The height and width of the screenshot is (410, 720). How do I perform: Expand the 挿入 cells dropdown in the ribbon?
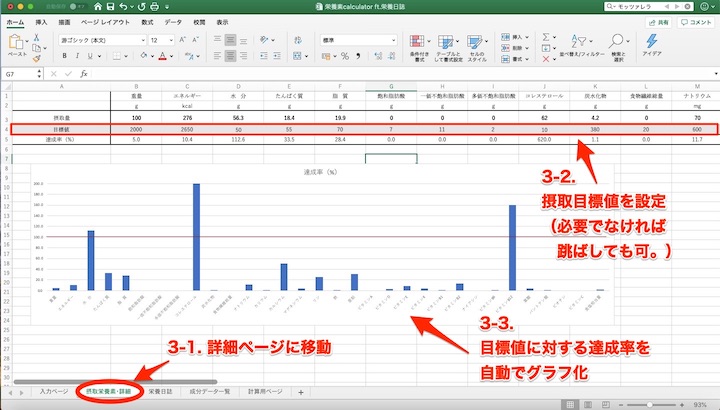coord(527,37)
